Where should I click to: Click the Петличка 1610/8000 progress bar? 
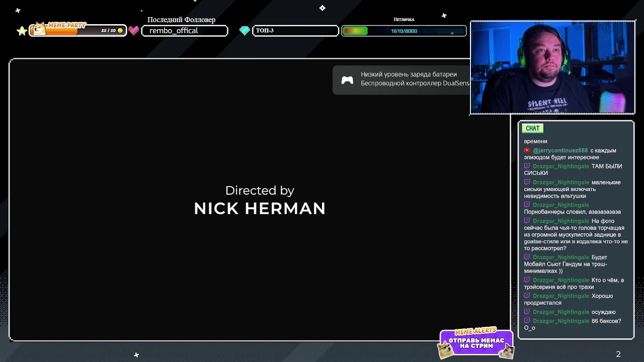click(x=404, y=31)
